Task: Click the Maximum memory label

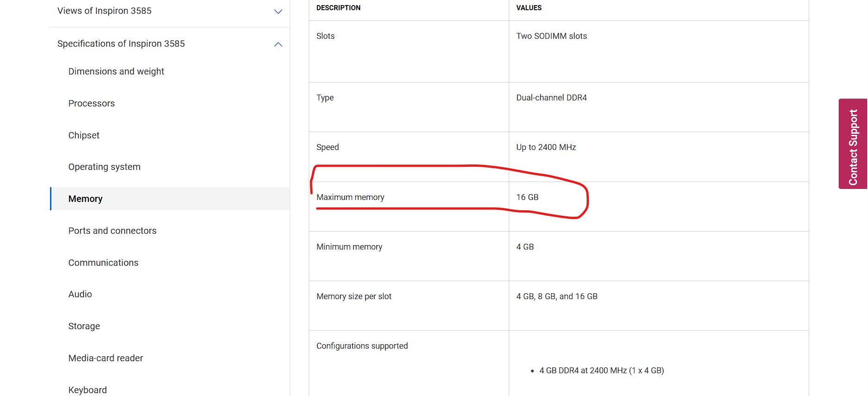Action: click(x=350, y=197)
